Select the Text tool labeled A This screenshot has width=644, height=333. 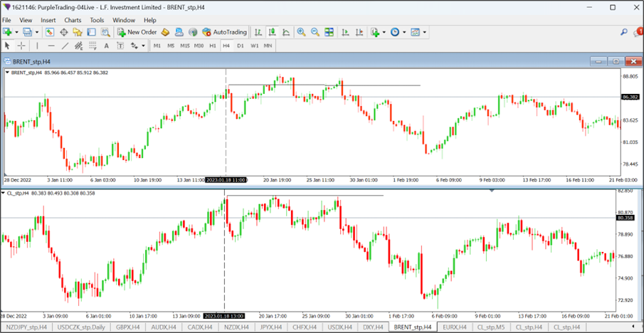106,46
